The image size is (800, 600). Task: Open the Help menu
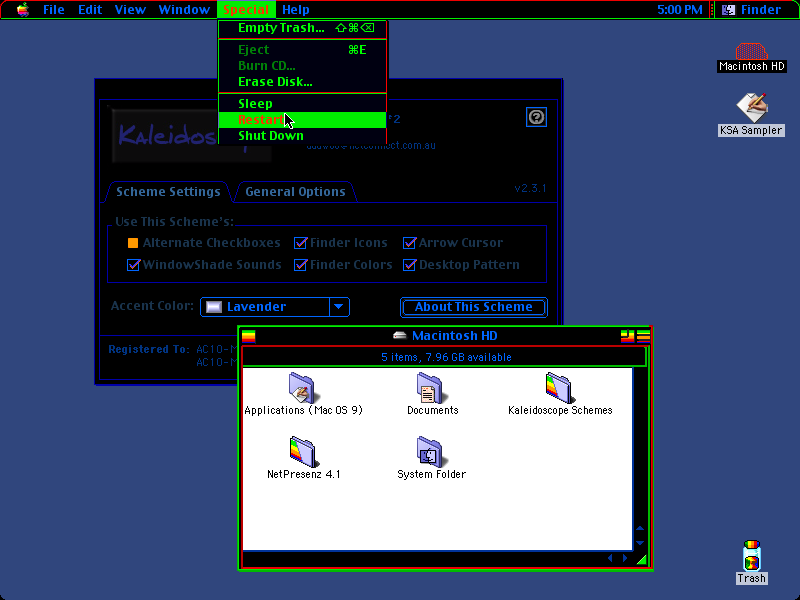click(296, 10)
